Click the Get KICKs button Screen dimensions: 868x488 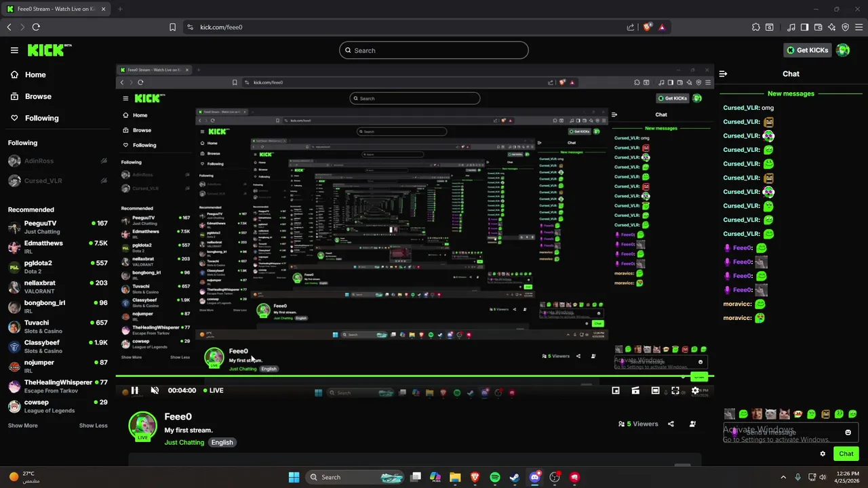click(807, 50)
